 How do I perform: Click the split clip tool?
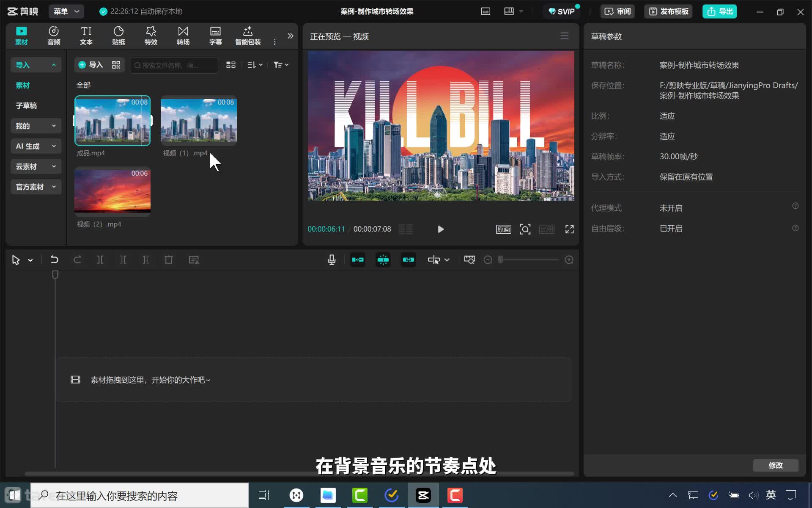point(100,260)
